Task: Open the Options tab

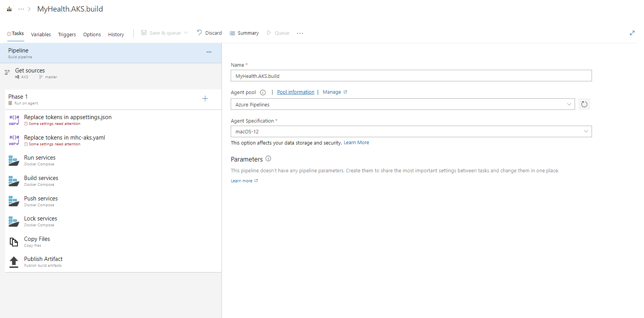Action: tap(92, 34)
